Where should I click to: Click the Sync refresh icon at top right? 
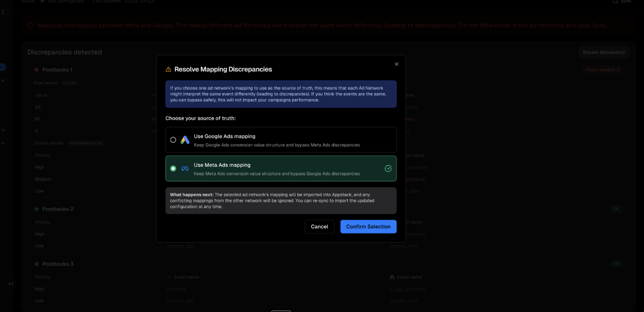click(615, 2)
